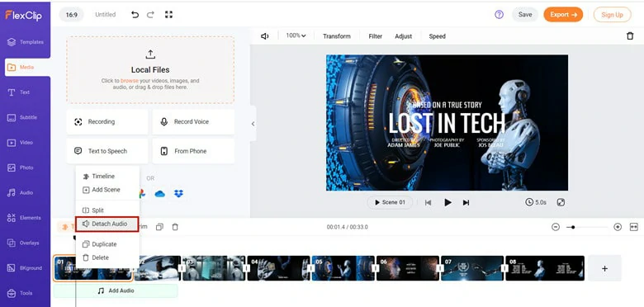The height and width of the screenshot is (307, 644).
Task: Click the OneDrive cloud icon
Action: [160, 194]
